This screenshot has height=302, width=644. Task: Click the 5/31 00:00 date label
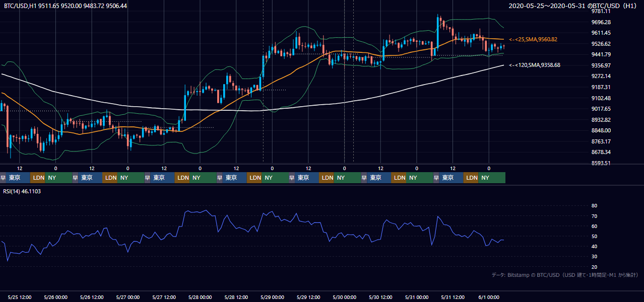click(417, 297)
